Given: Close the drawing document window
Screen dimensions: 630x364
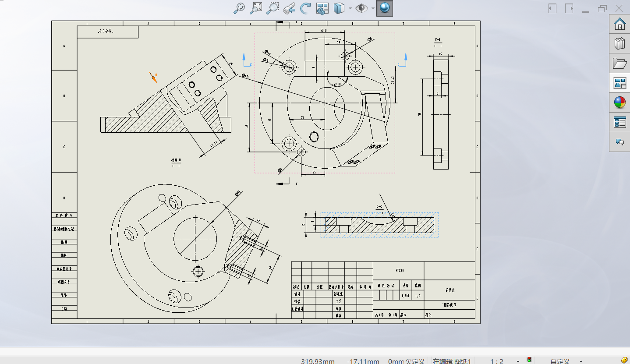Looking at the screenshot, I should coord(619,8).
